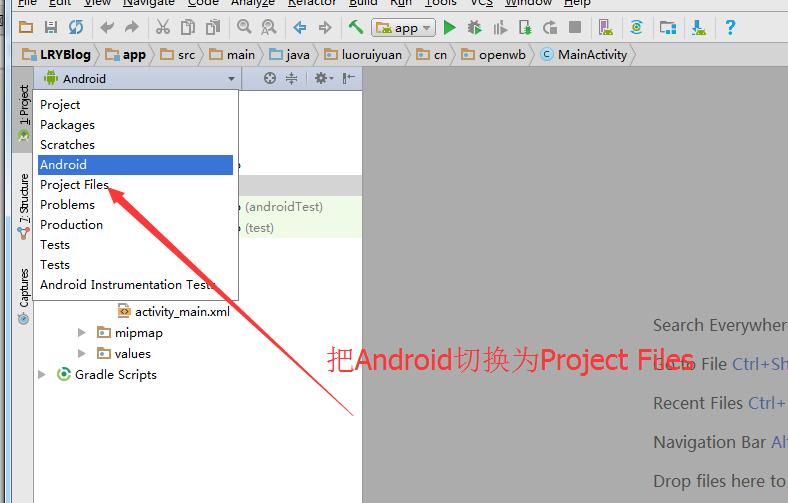The width and height of the screenshot is (788, 503).
Task: Open the Analyze menu
Action: 253,3
